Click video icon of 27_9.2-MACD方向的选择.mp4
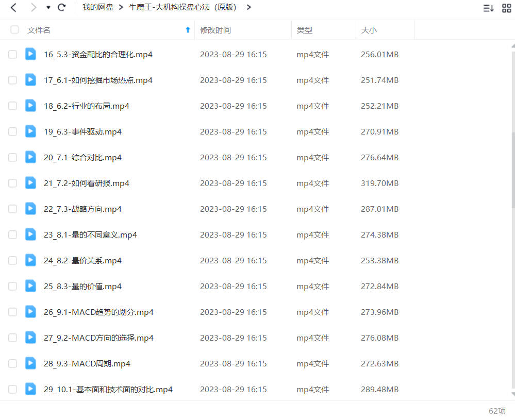 point(30,338)
